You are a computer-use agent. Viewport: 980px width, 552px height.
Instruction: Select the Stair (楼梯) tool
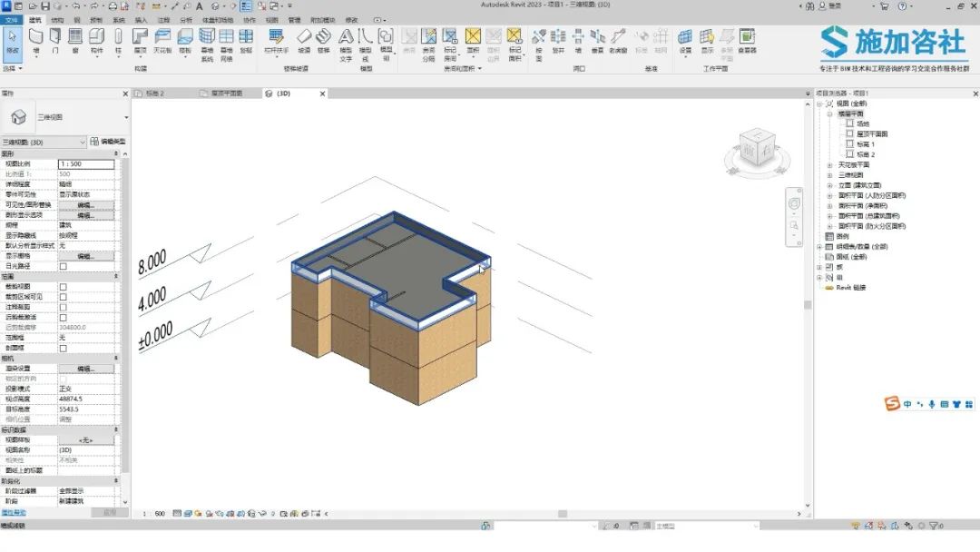323,41
